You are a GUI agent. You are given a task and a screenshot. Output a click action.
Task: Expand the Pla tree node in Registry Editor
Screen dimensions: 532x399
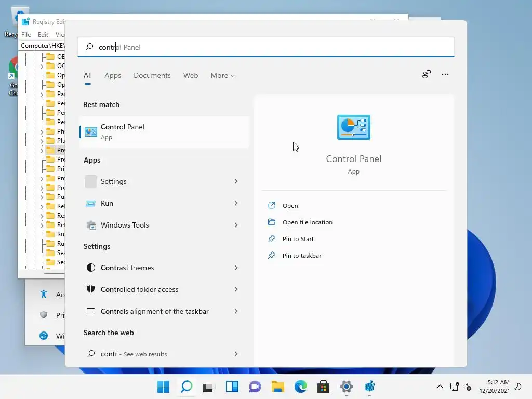(42, 141)
